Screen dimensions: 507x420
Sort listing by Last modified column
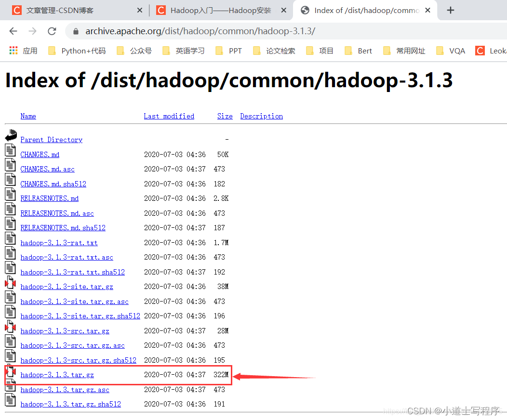click(x=169, y=116)
